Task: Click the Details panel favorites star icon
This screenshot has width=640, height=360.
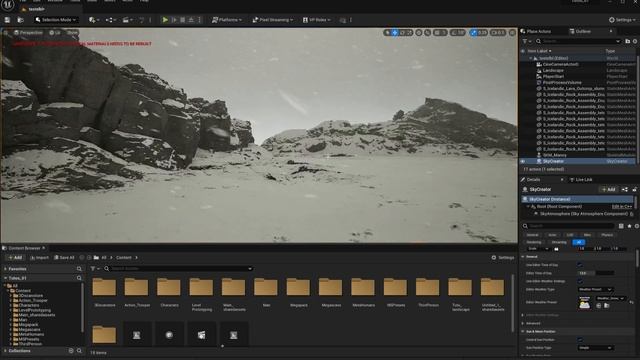Action: (x=629, y=226)
